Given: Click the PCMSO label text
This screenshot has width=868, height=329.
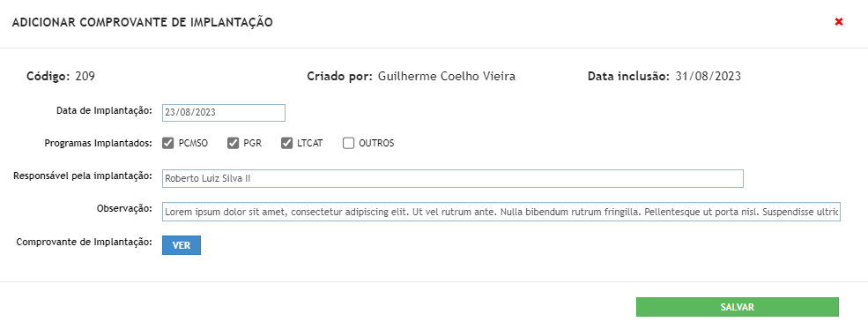Looking at the screenshot, I should coord(193,144).
